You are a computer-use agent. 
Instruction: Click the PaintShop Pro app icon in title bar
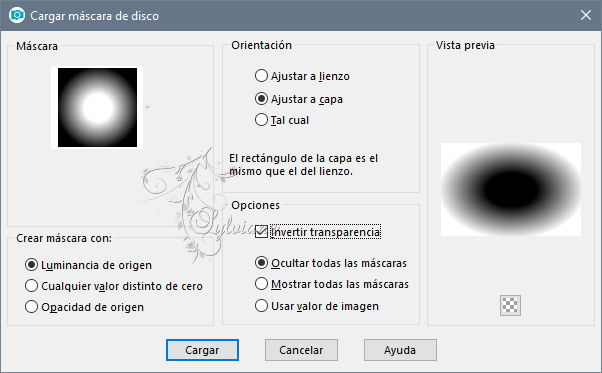(x=17, y=15)
